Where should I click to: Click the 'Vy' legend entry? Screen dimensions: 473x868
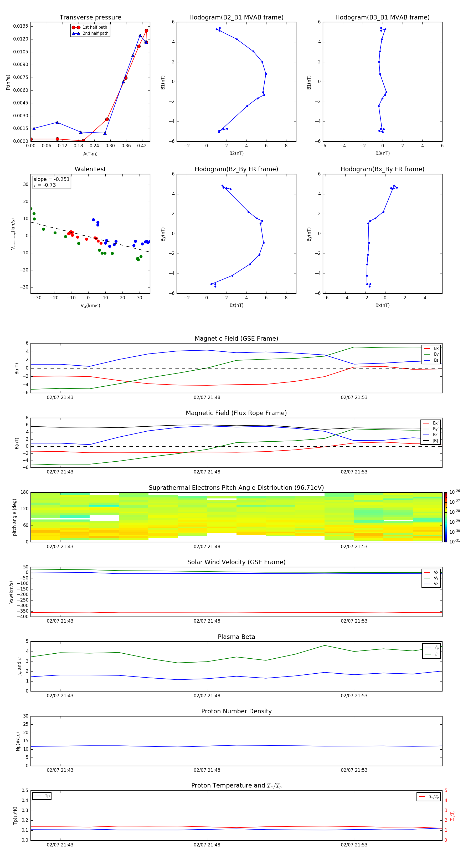pos(431,578)
